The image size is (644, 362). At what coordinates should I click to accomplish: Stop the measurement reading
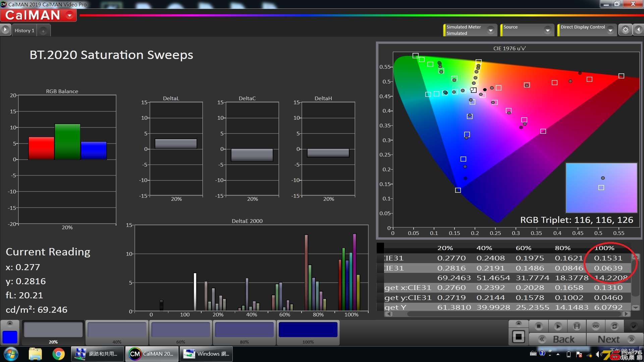539,326
